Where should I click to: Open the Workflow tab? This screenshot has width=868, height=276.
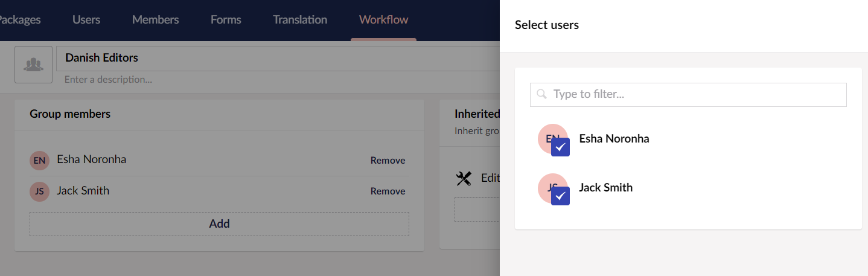383,20
